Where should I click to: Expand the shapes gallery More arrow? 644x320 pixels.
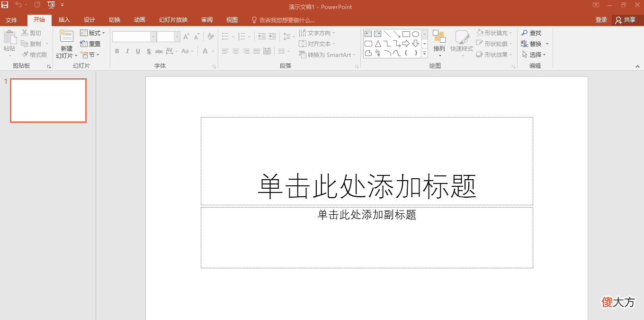[425, 54]
